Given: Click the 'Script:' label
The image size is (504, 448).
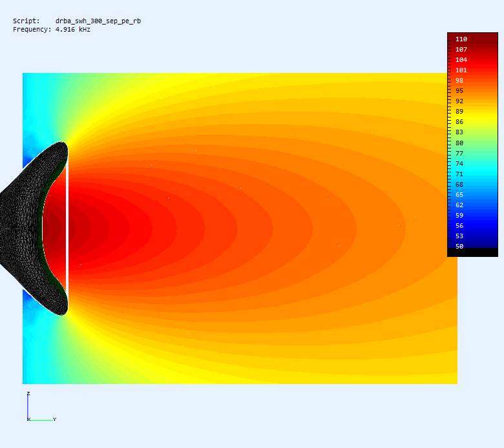Looking at the screenshot, I should pyautogui.click(x=26, y=21).
